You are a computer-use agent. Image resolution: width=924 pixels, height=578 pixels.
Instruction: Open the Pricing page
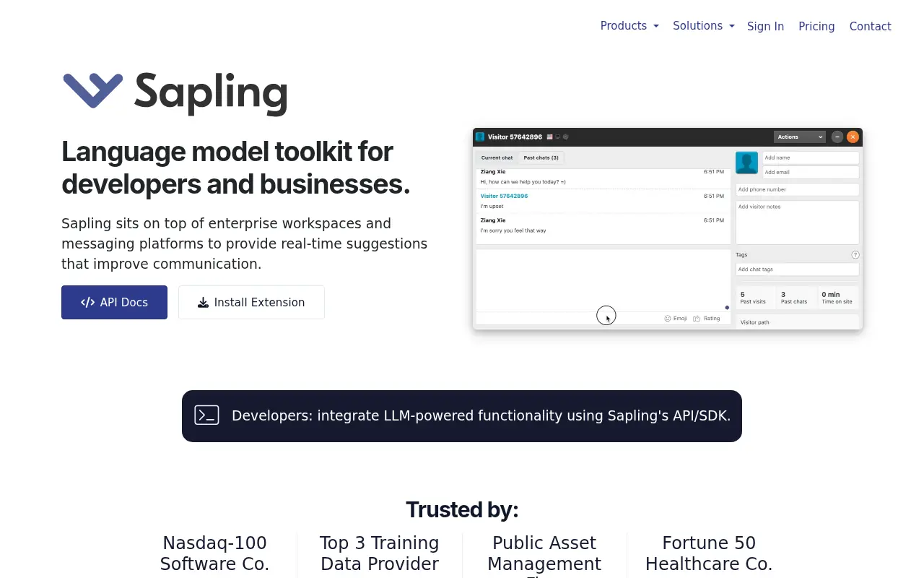click(x=816, y=26)
